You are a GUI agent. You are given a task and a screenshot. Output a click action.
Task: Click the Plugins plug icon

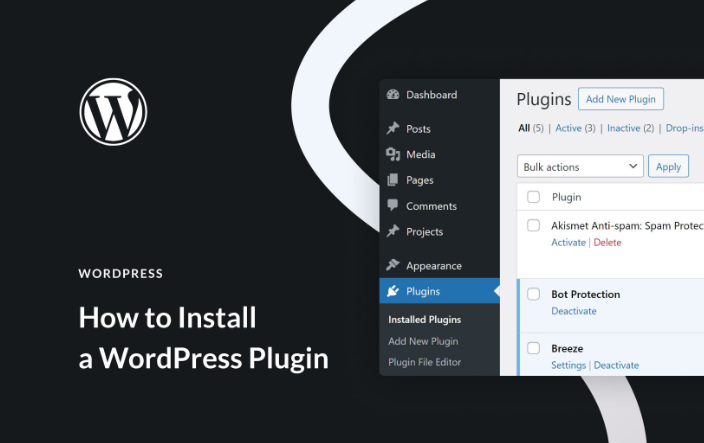pyautogui.click(x=393, y=291)
